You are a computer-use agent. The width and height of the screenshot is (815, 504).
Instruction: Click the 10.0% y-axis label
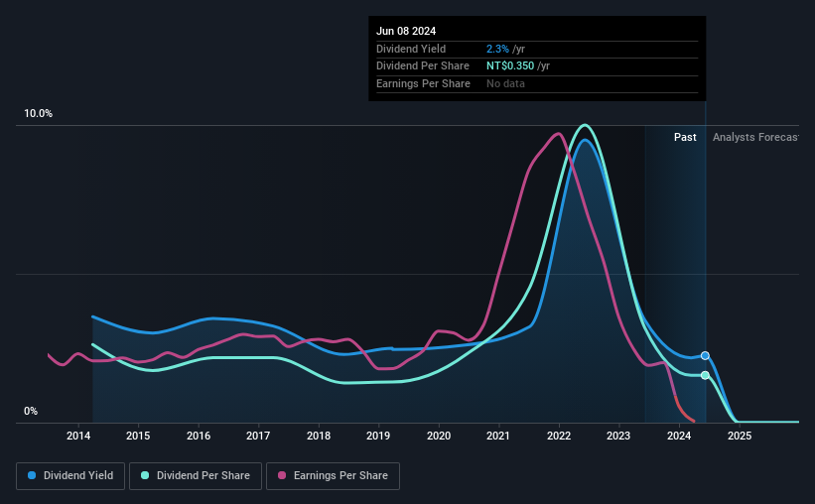(38, 114)
